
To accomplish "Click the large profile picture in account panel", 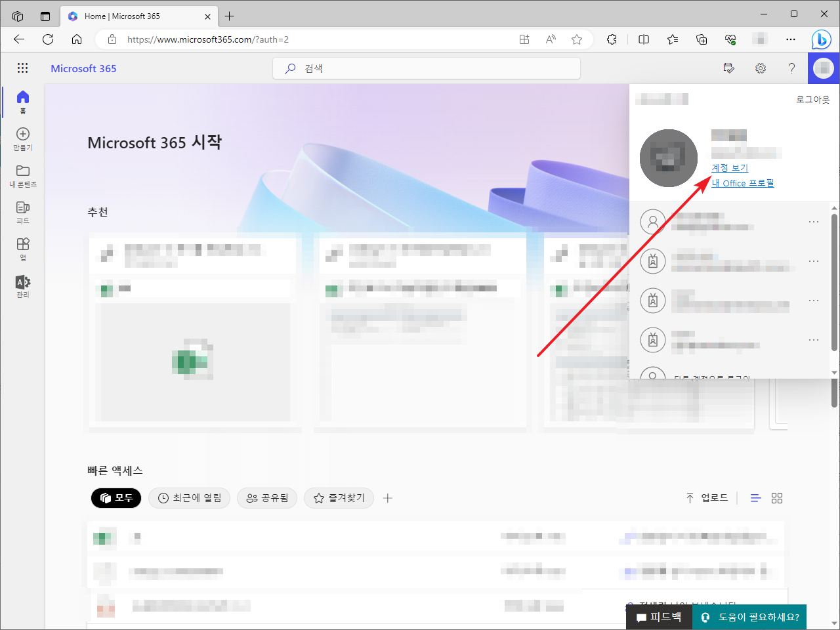I will click(x=669, y=158).
